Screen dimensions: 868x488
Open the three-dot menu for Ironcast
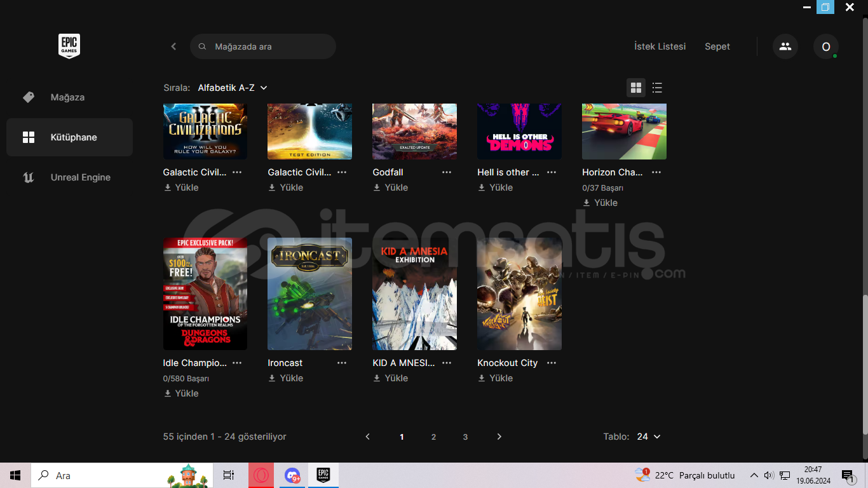point(342,363)
